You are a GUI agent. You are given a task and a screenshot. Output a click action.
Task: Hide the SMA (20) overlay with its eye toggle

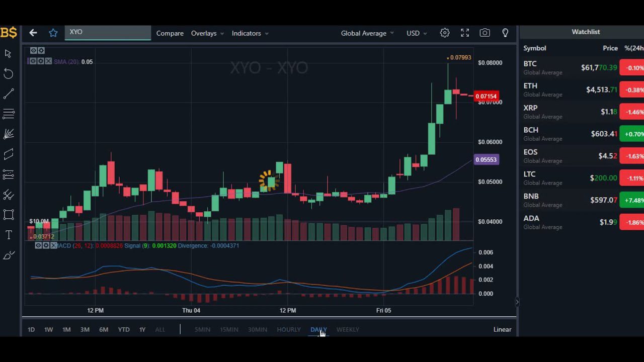click(33, 61)
